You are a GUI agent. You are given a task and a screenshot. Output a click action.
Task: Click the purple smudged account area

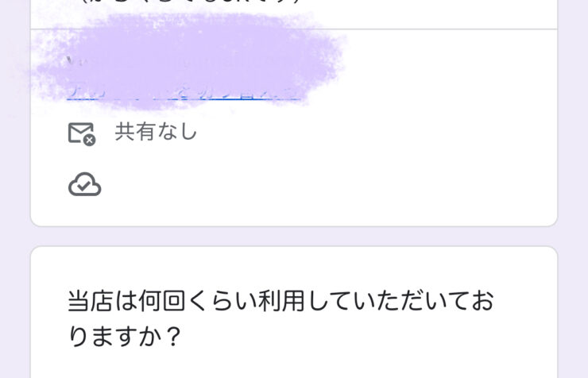[x=188, y=60]
